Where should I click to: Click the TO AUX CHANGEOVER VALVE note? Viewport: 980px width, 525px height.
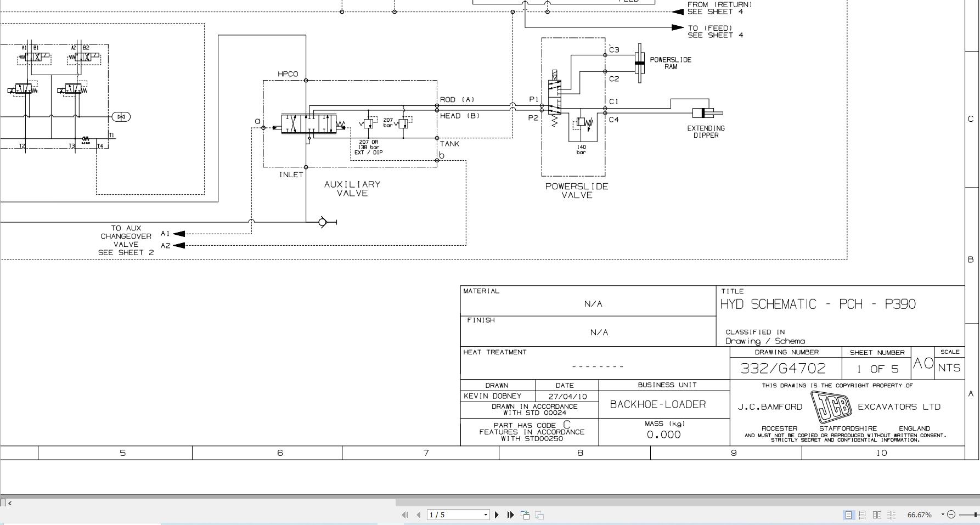[x=126, y=240]
